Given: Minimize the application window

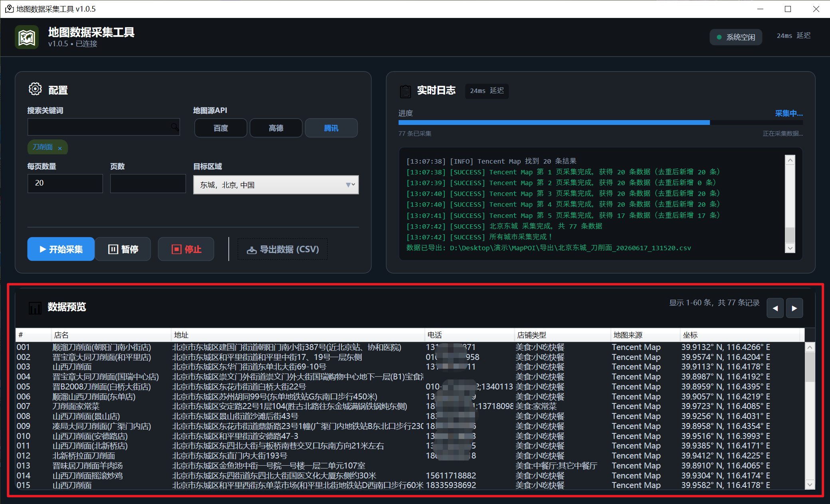Looking at the screenshot, I should 760,9.
